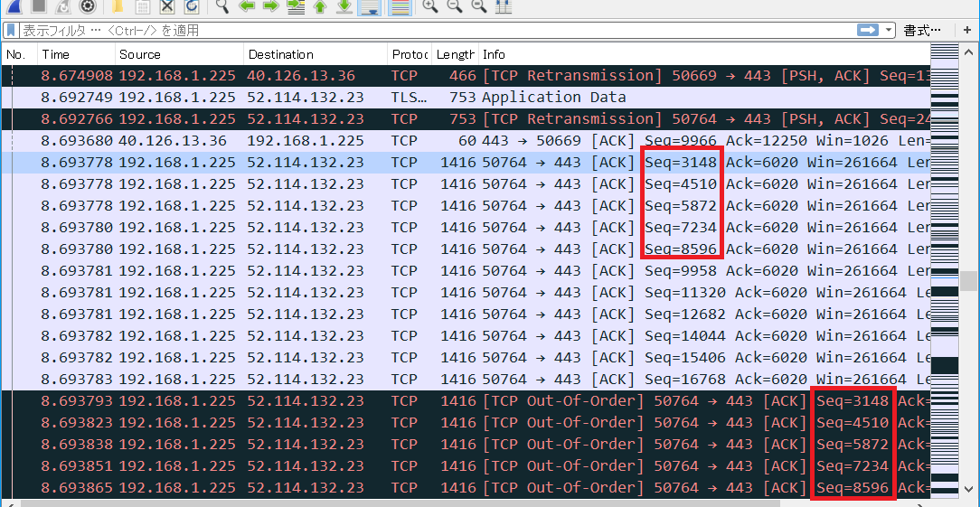Reload this capture file
980x507 pixels.
(192, 6)
